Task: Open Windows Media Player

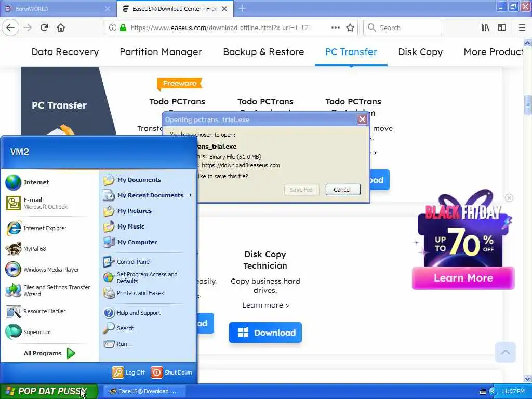Action: (50, 270)
